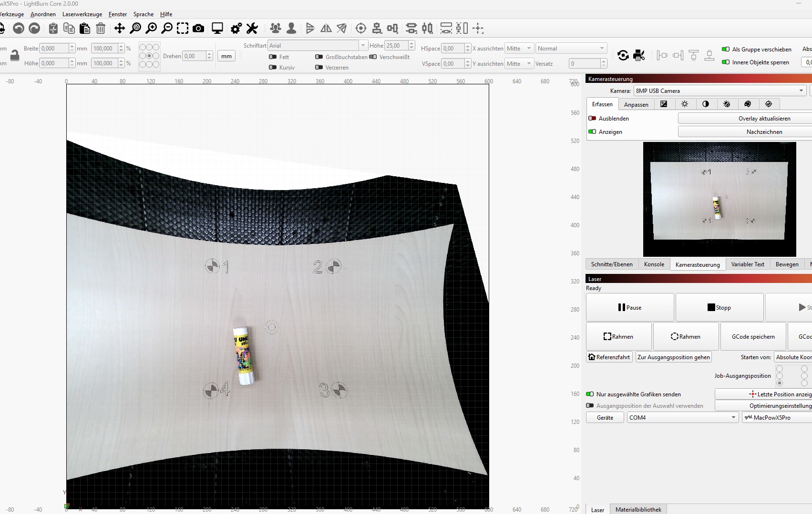Click the brightness sun icon in Kamerasteuerung
The height and width of the screenshot is (514, 812).
click(685, 104)
